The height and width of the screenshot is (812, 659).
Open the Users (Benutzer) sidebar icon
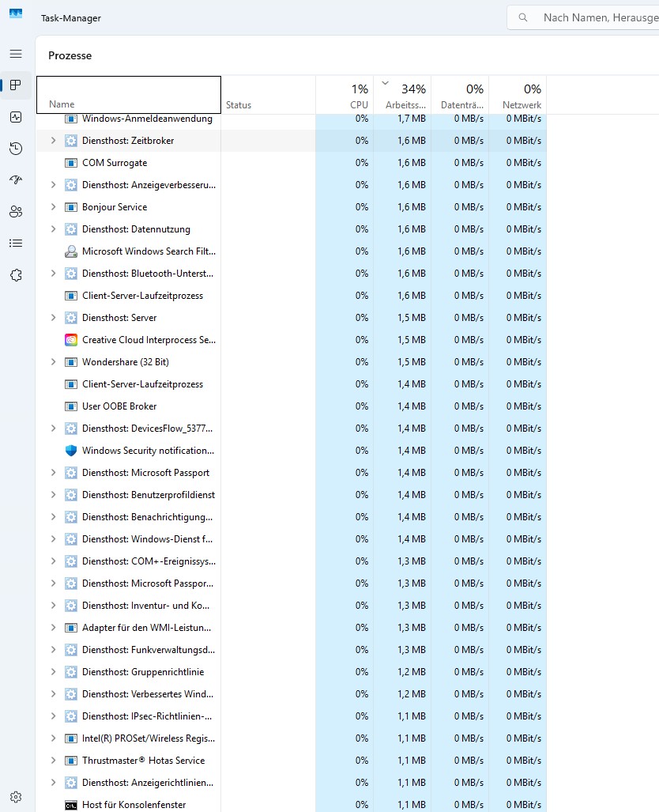pyautogui.click(x=16, y=212)
